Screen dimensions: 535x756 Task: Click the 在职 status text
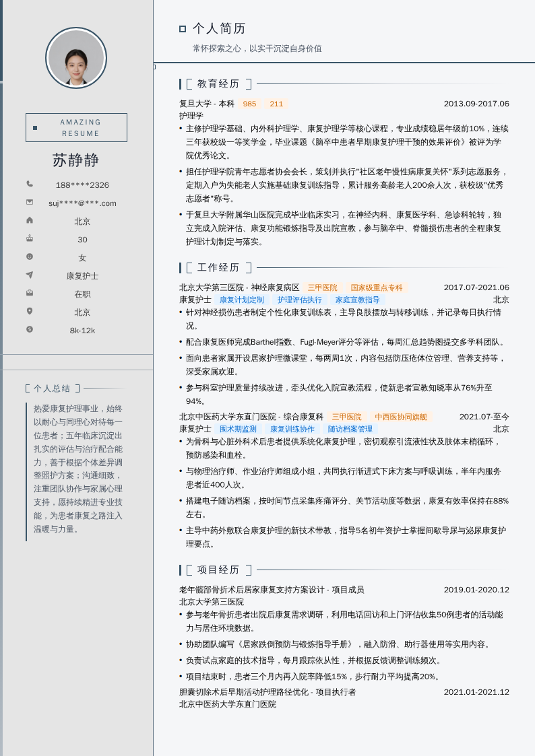click(82, 294)
